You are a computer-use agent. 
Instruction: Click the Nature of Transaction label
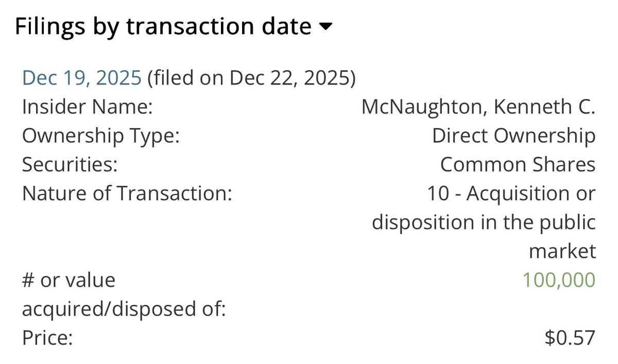127,194
